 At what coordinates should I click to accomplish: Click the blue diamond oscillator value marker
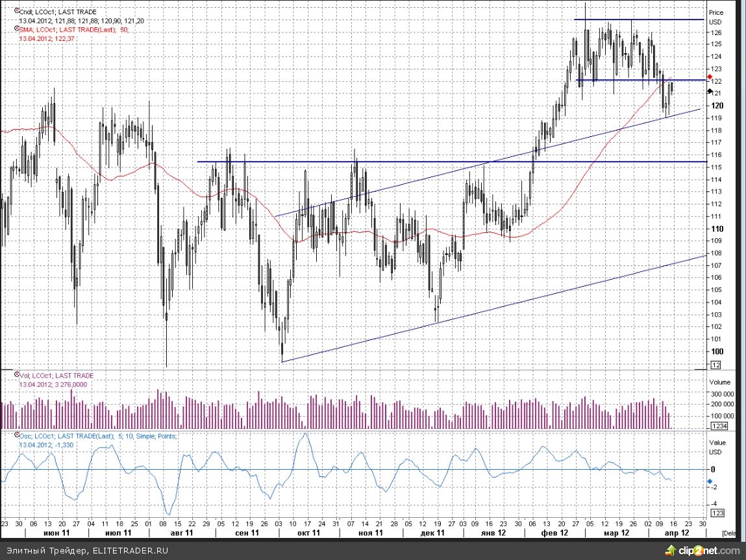pos(710,481)
